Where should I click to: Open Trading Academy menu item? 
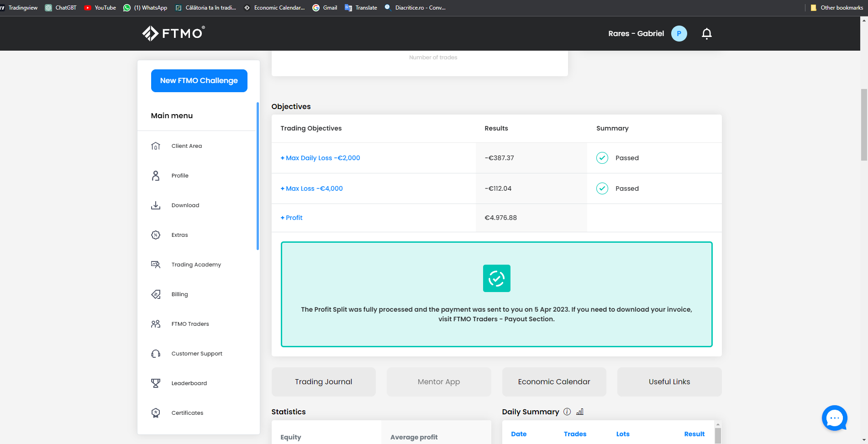[x=196, y=265]
